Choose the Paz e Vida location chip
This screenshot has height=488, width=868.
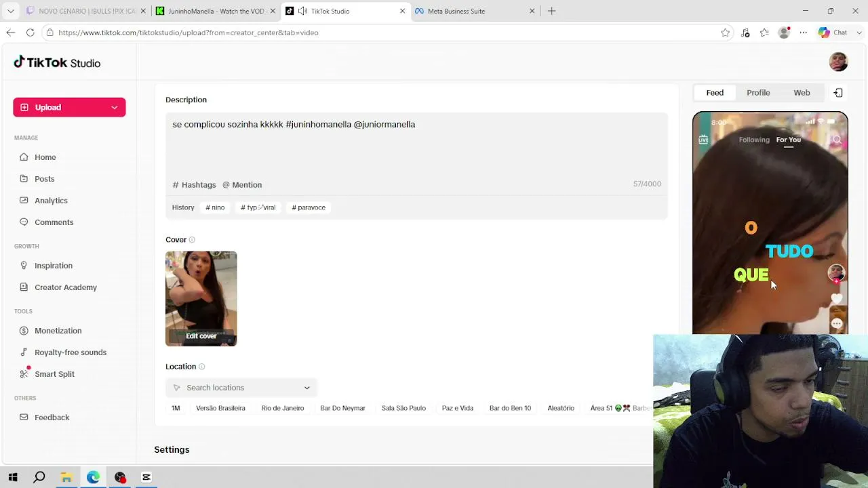click(458, 408)
